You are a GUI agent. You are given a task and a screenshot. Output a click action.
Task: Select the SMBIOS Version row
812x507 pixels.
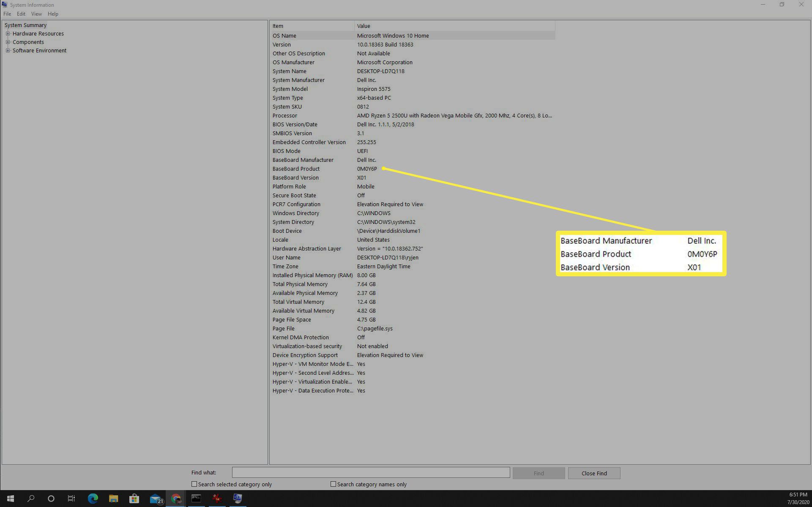(x=413, y=133)
